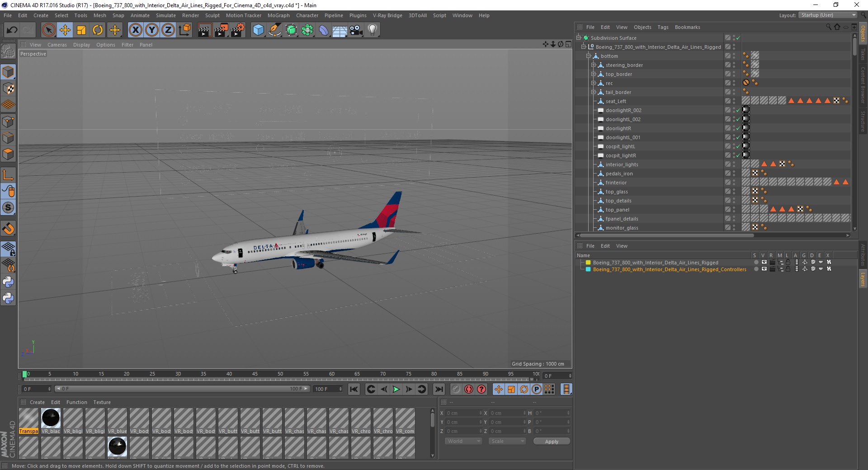
Task: Toggle Z axis lock
Action: pyautogui.click(x=168, y=30)
